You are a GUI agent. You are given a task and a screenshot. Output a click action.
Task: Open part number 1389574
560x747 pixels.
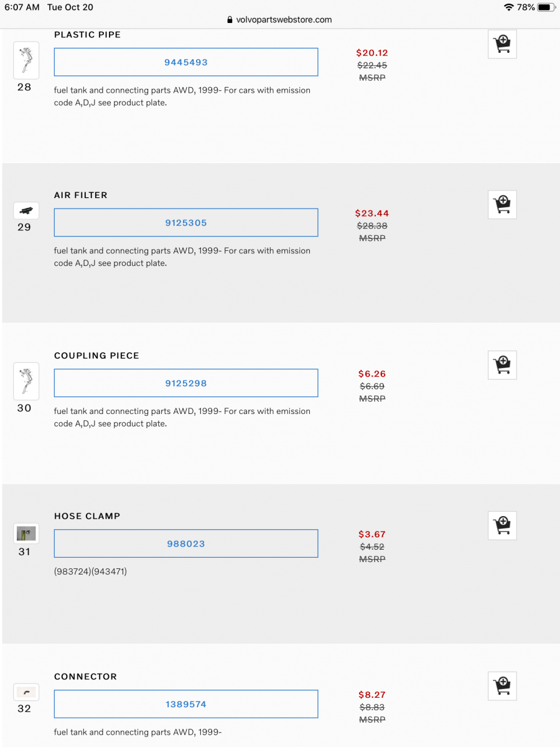186,704
